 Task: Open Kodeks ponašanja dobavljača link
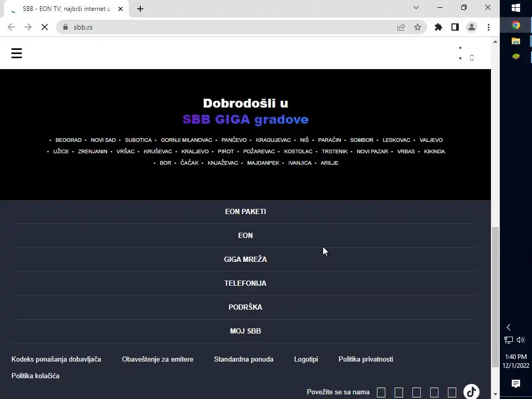point(56,359)
